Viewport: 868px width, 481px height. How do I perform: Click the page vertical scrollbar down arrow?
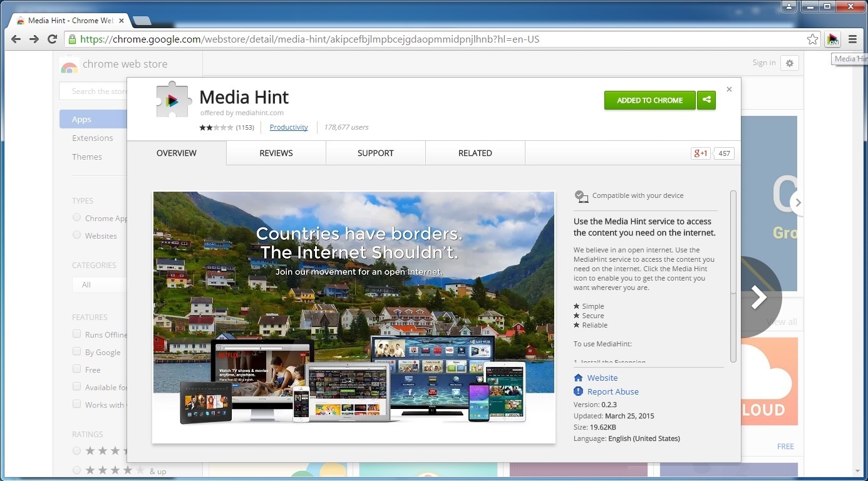tap(858, 471)
